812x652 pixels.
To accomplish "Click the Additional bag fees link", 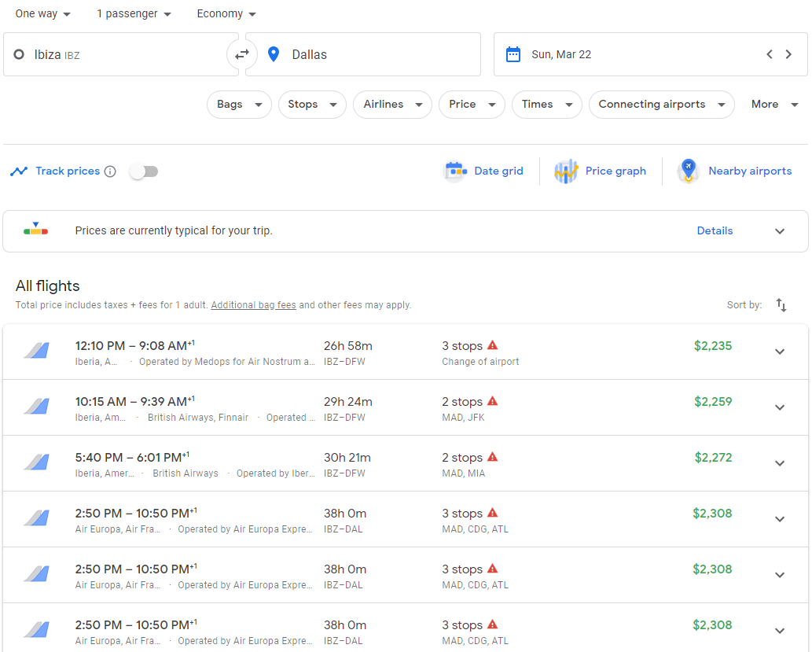I will tap(253, 305).
